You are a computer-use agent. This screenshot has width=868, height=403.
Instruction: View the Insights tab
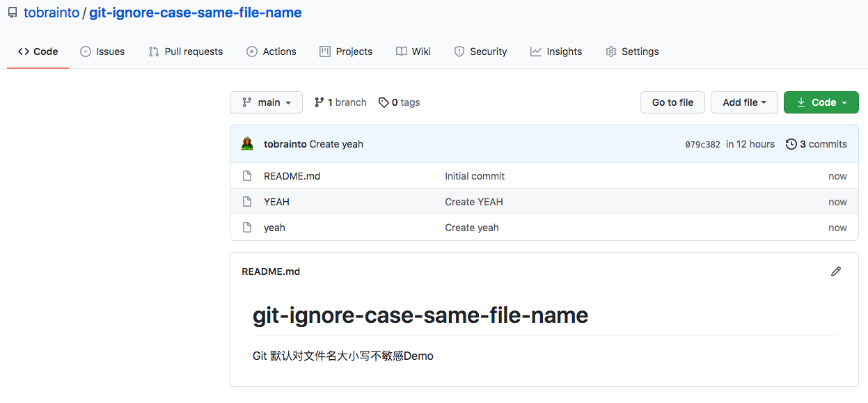point(556,52)
